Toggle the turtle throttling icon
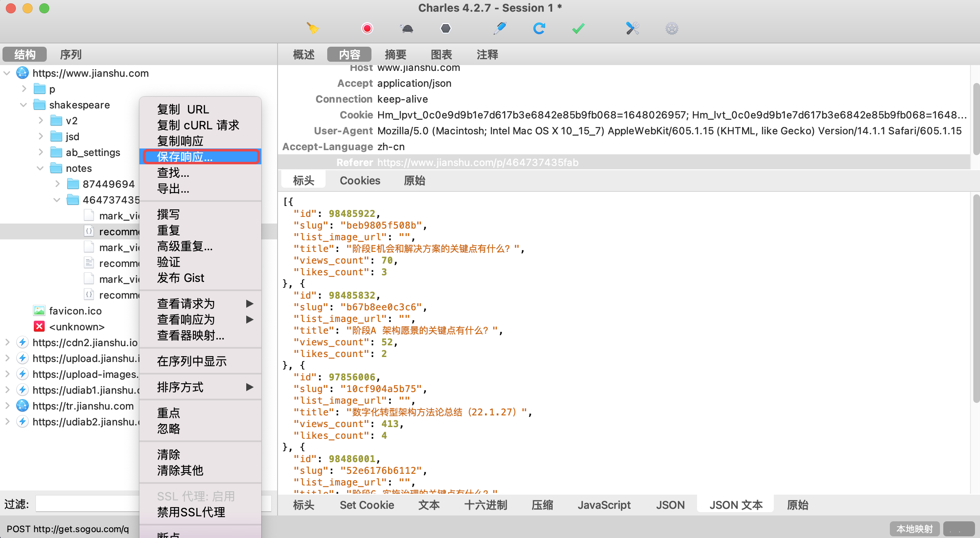980x538 pixels. click(x=407, y=28)
